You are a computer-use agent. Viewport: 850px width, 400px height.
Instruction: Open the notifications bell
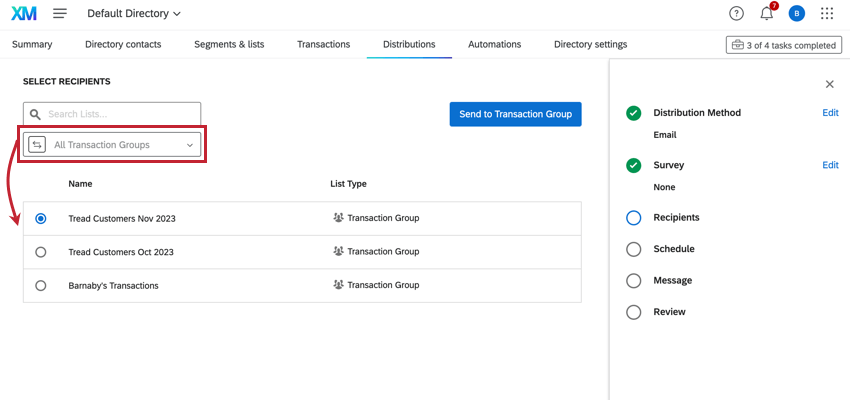click(766, 14)
